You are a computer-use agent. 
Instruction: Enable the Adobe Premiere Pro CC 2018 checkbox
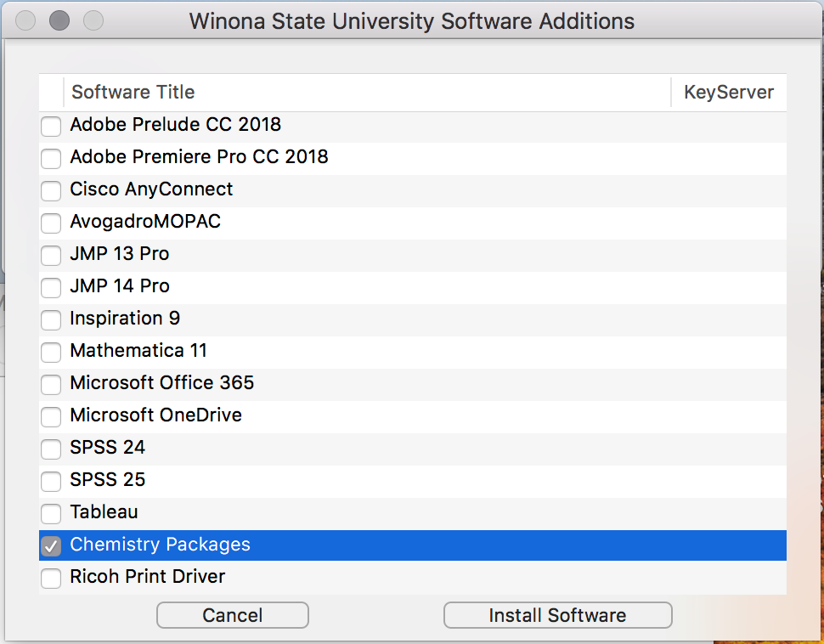tap(52, 159)
